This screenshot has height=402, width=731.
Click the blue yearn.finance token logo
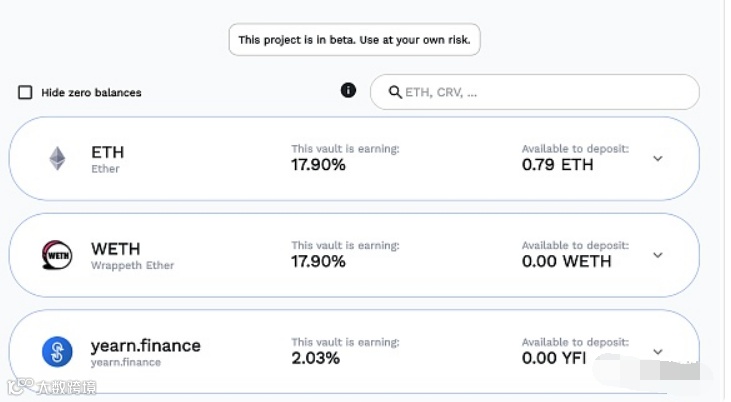[57, 351]
